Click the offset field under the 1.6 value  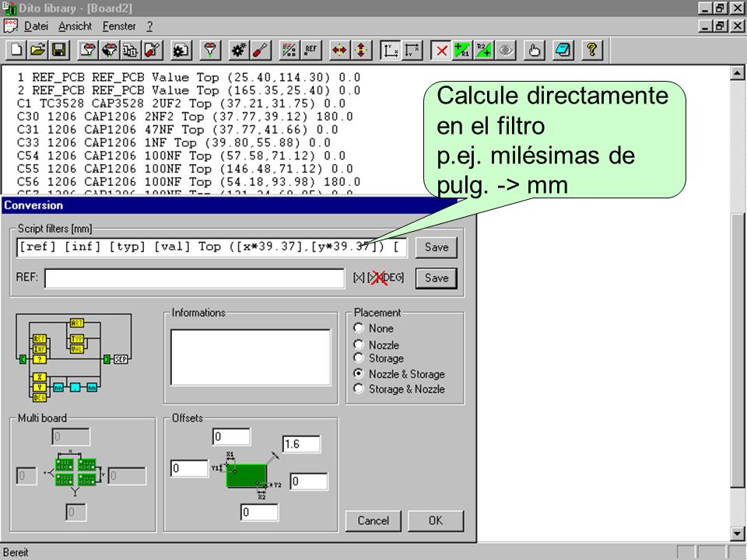(309, 481)
